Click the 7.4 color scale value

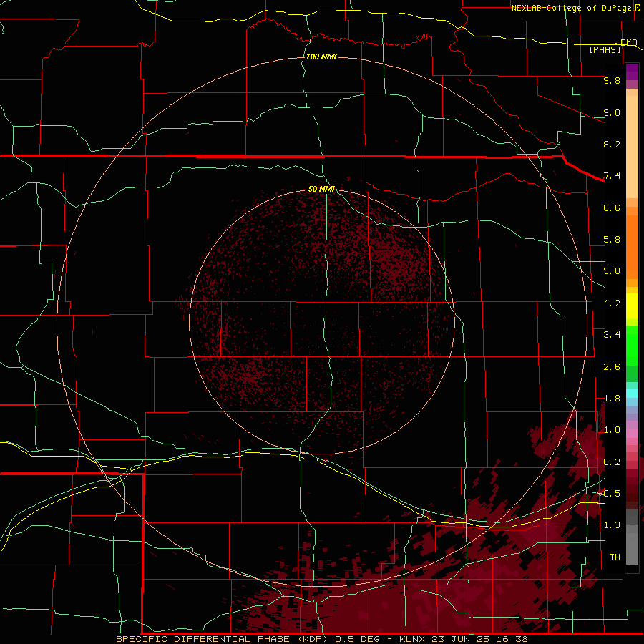click(612, 176)
